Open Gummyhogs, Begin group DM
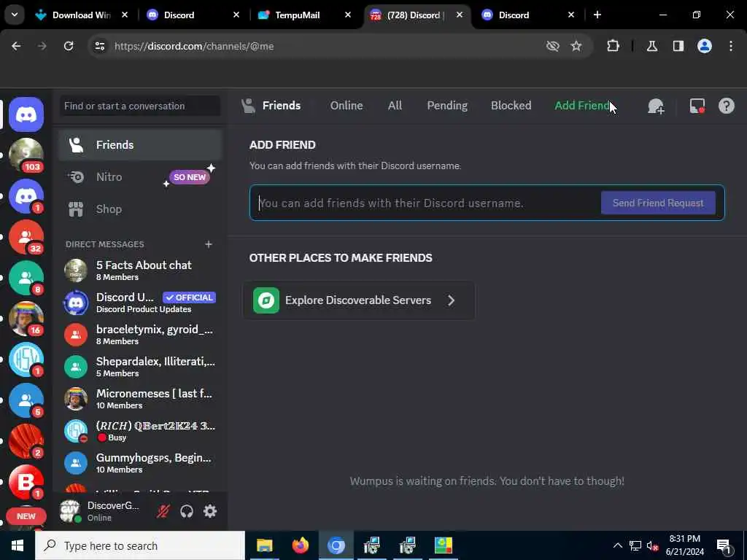Image resolution: width=747 pixels, height=560 pixels. tap(140, 463)
